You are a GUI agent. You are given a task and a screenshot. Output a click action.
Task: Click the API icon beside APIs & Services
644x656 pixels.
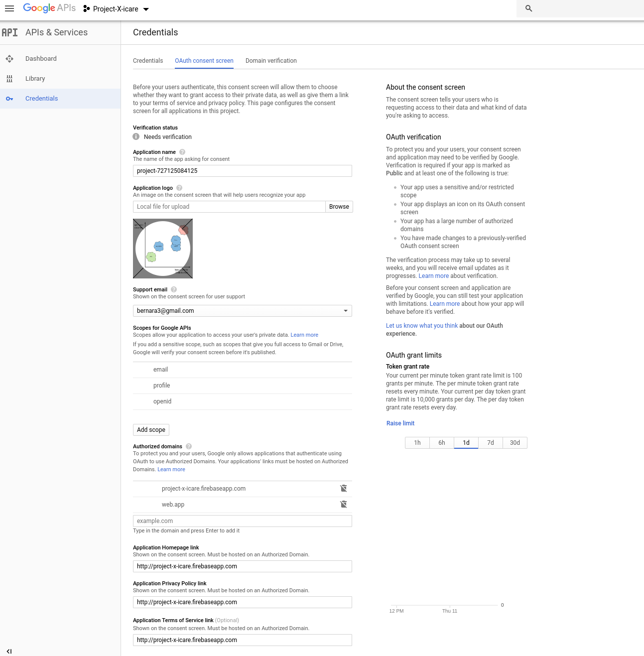point(9,32)
